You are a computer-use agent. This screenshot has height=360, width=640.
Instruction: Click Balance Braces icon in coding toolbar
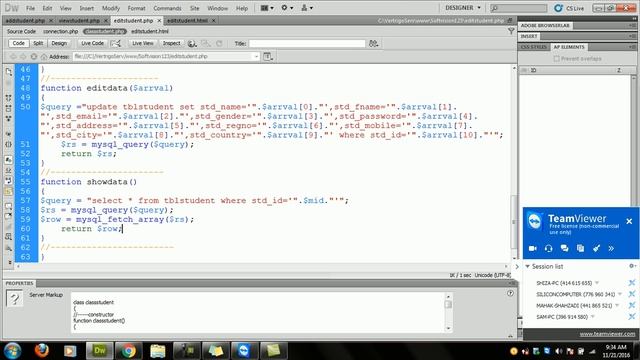point(9,144)
